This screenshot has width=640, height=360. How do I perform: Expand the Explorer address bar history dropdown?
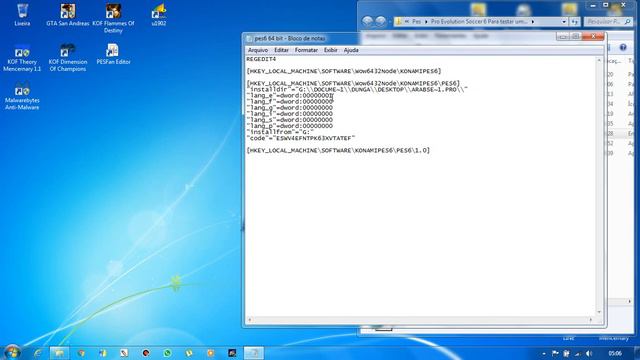(x=564, y=22)
